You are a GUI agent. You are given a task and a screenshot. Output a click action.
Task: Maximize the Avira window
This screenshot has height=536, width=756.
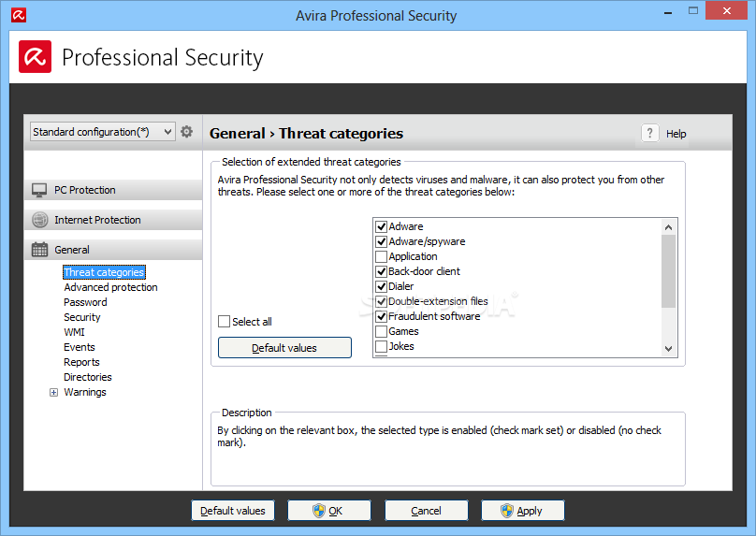coord(692,10)
